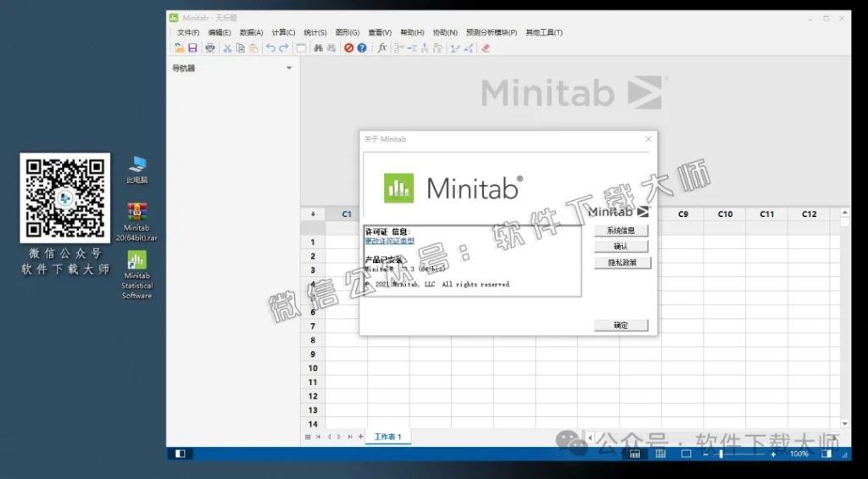Select Minitab 20(64bit).rar desktop file
868x479 pixels.
(x=136, y=221)
